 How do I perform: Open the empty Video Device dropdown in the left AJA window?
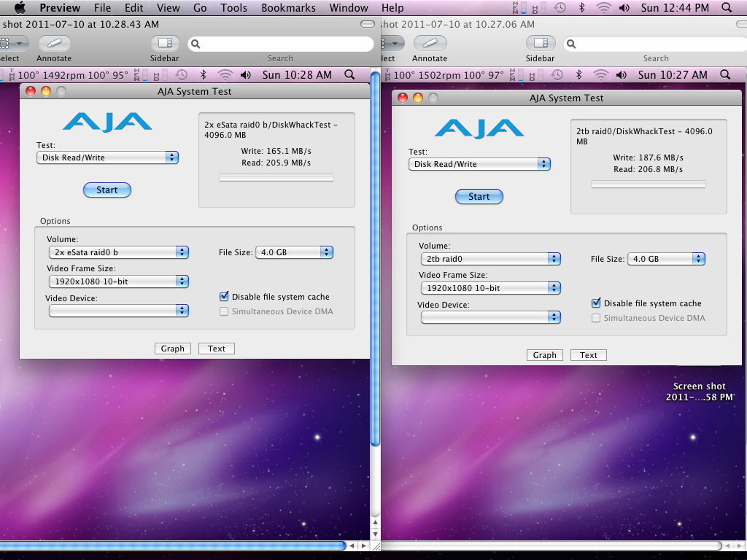click(119, 311)
